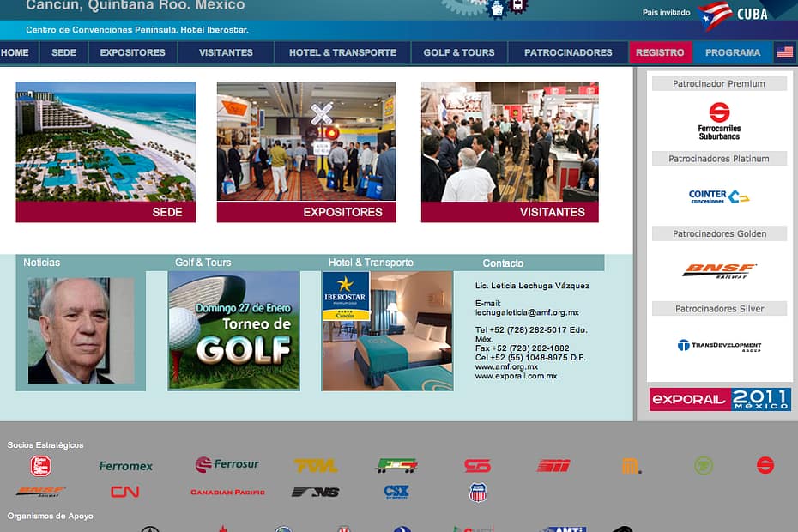Open the EXPOSITORES menu item
798x532 pixels.
pos(132,52)
